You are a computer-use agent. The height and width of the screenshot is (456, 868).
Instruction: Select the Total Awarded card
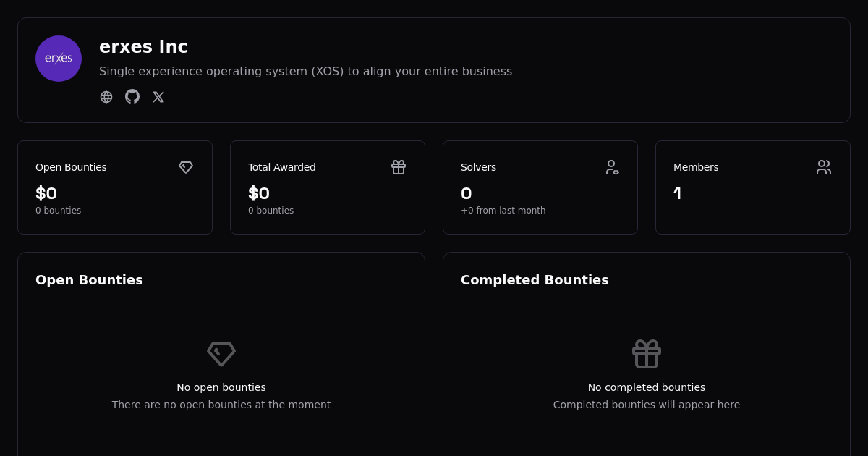pos(328,187)
